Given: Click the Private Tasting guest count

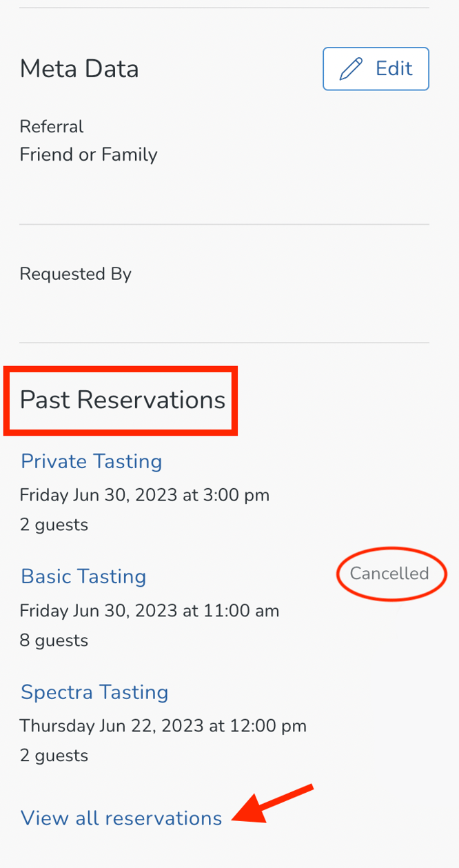Looking at the screenshot, I should pos(54,525).
